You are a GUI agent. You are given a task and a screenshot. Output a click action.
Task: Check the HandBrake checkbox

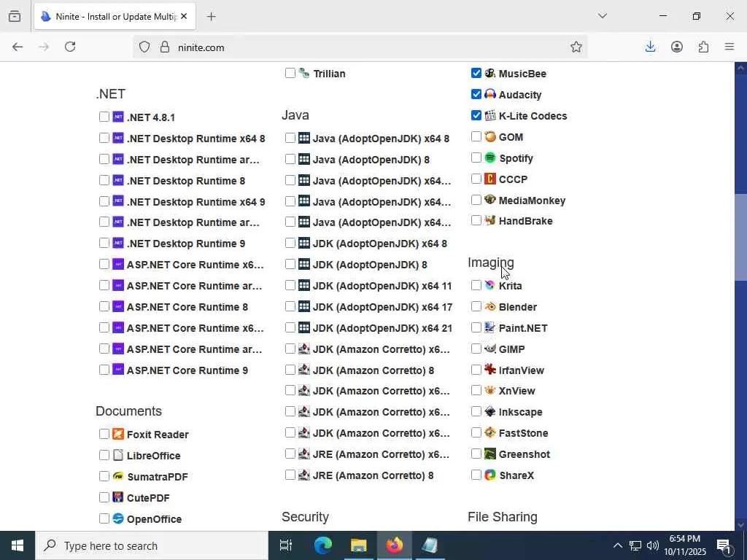(476, 220)
